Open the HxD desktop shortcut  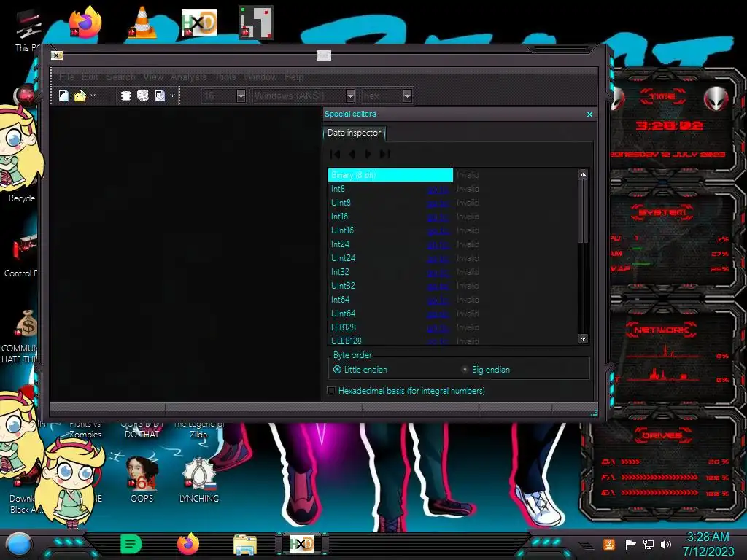199,23
